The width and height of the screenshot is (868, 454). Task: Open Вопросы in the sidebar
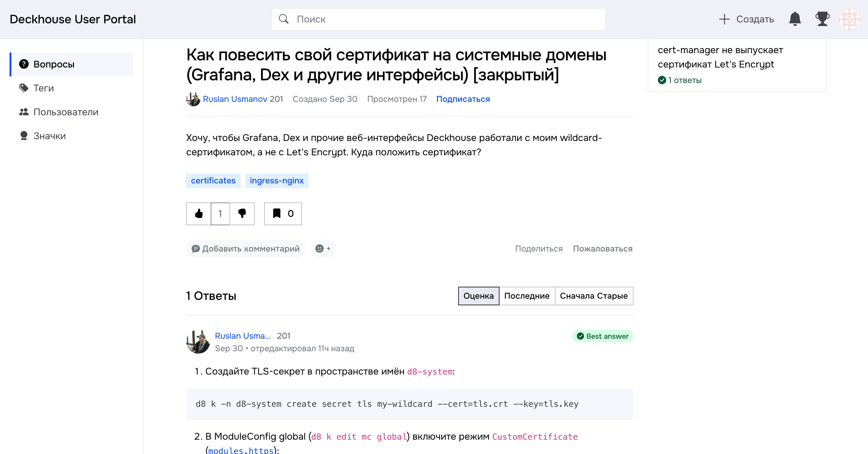tap(72, 64)
